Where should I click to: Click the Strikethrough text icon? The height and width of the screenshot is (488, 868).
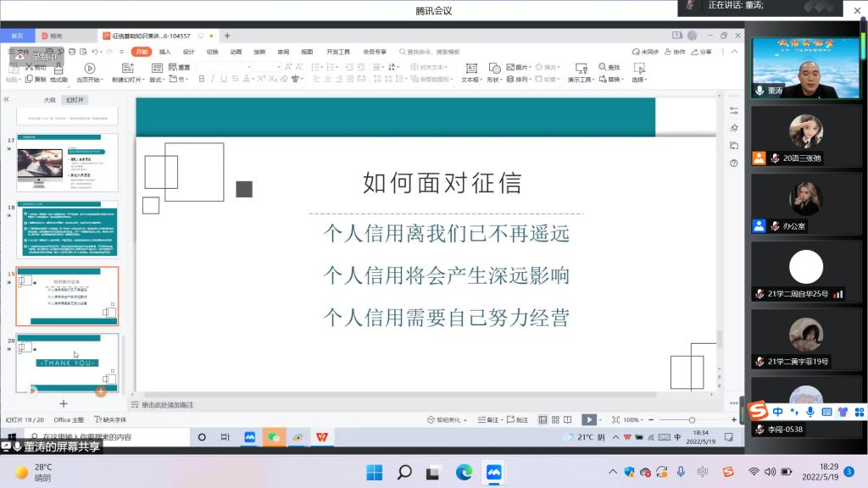[x=236, y=79]
